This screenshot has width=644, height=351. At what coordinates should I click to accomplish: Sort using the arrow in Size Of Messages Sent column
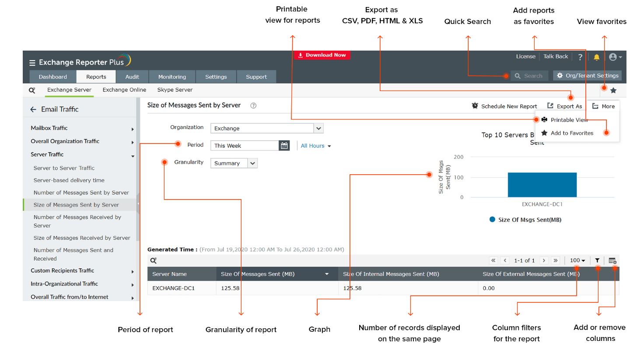(x=326, y=274)
